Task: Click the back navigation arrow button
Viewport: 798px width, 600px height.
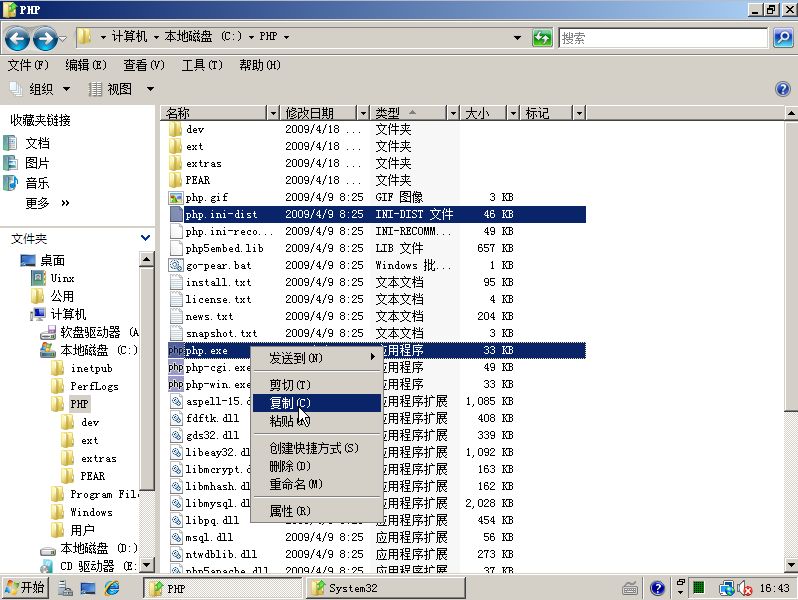Action: point(17,38)
